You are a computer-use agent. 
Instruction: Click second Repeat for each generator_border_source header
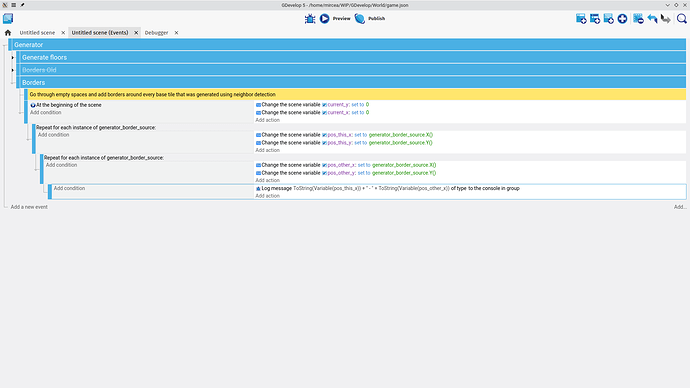click(x=104, y=157)
